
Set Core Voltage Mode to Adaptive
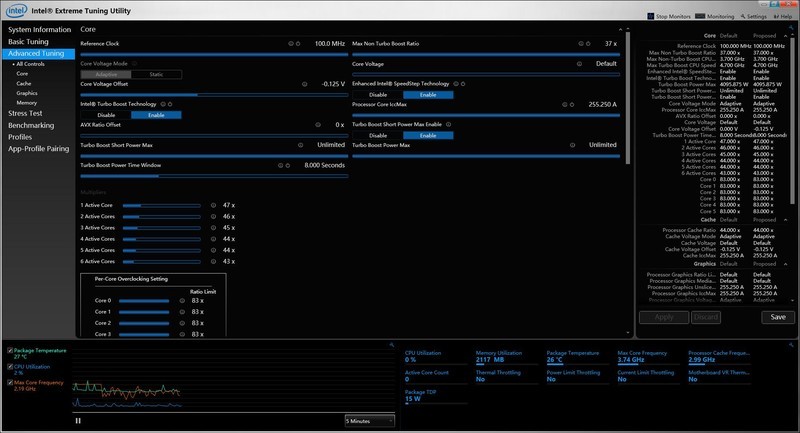pyautogui.click(x=106, y=74)
